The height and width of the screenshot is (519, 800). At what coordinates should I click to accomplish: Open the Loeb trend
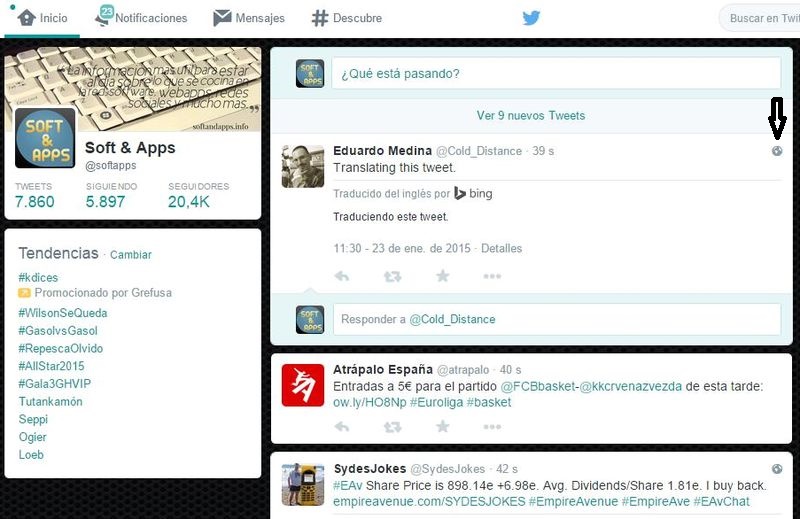pos(31,455)
